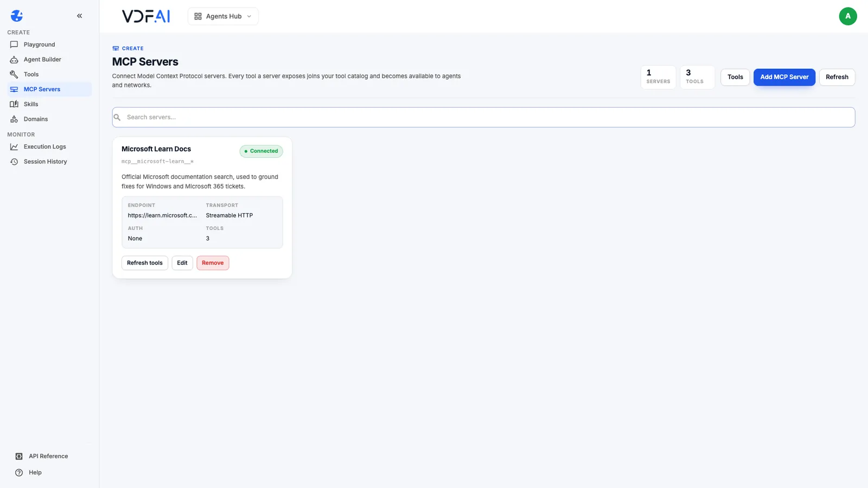Click the 1 Servers counter tile
The image size is (868, 488).
coord(659,77)
